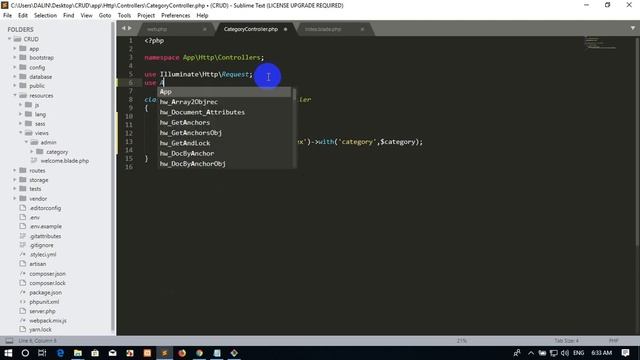Screen dimensions: 640x360
Task: Open the Selection menu
Action: [x=45, y=16]
